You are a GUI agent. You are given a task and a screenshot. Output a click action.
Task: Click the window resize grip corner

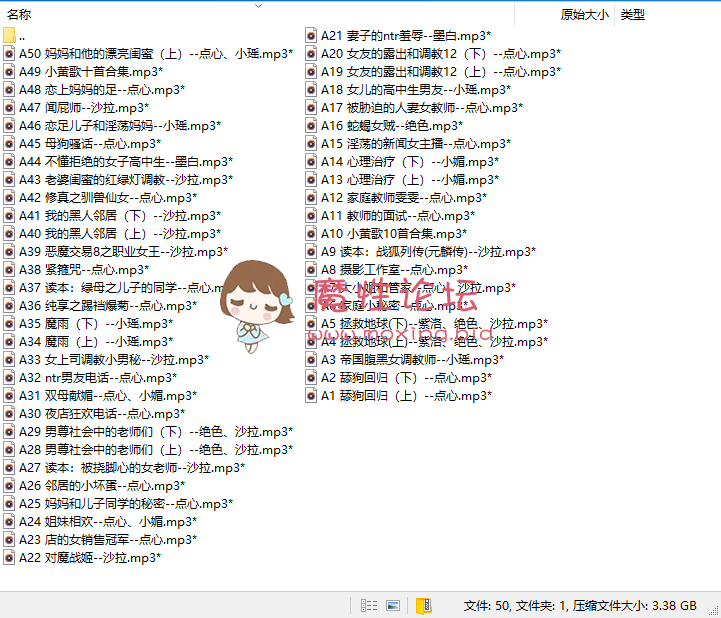click(x=715, y=612)
